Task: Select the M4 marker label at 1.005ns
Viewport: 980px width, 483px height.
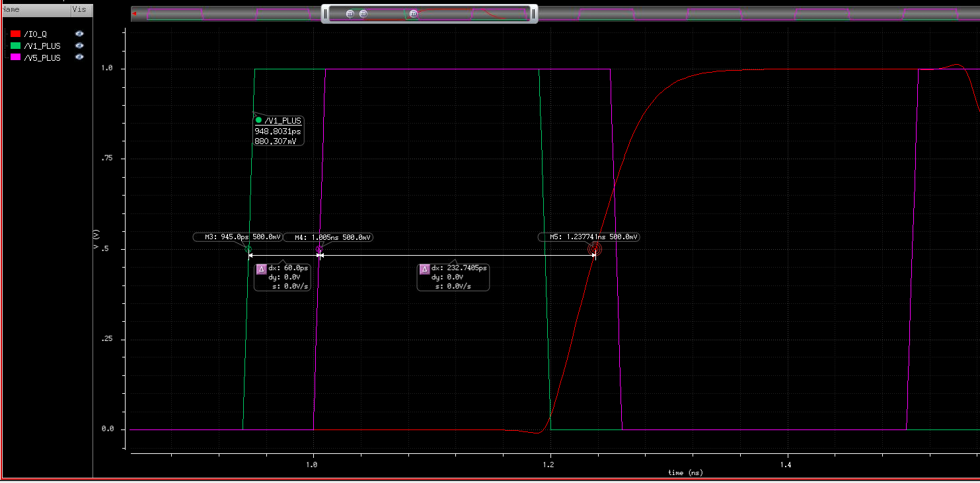Action: pos(332,237)
